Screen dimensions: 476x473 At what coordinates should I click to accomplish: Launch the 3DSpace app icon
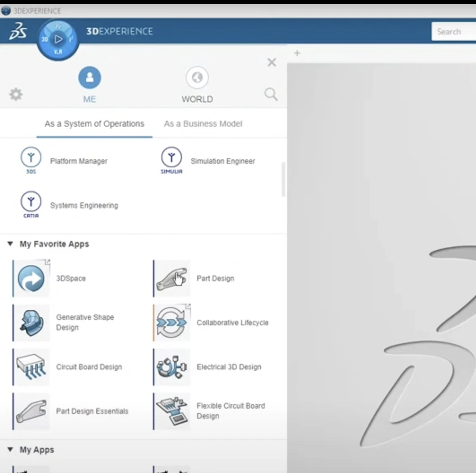pyautogui.click(x=32, y=278)
